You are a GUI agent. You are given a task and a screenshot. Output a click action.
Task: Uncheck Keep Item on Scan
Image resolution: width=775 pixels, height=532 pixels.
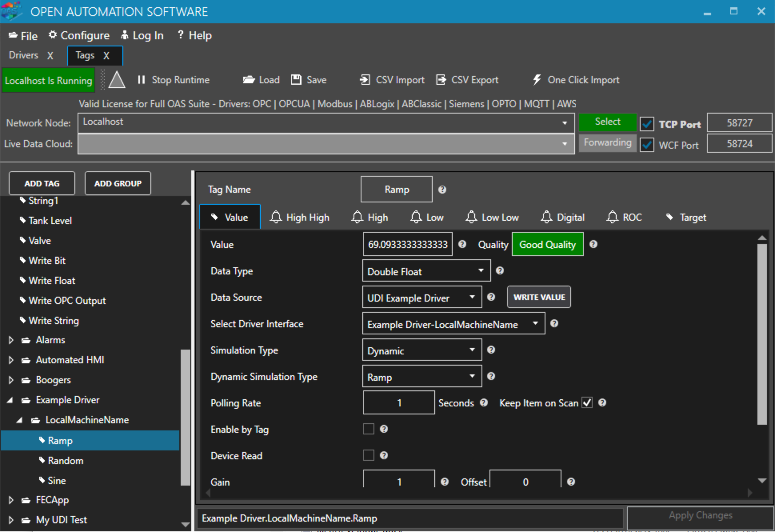[587, 403]
